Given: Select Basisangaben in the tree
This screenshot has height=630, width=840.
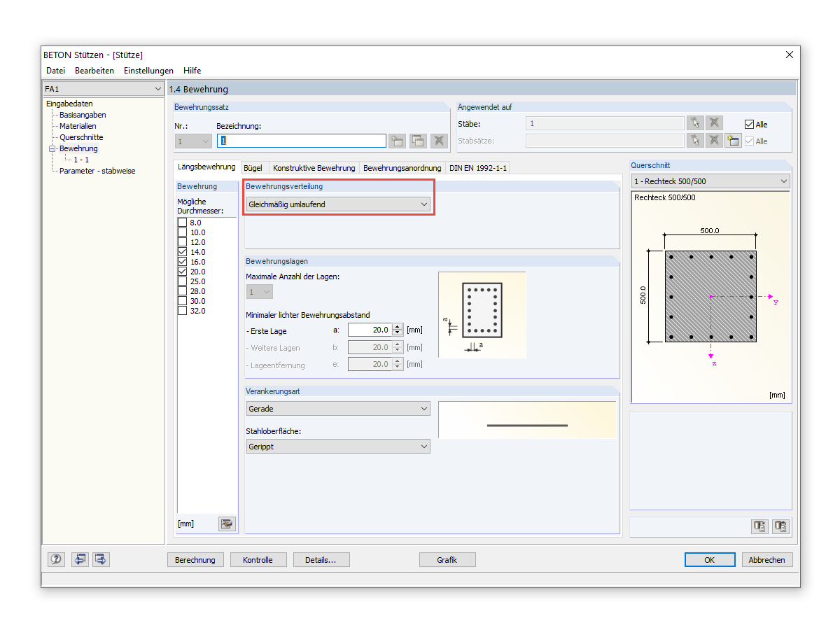Looking at the screenshot, I should point(83,115).
